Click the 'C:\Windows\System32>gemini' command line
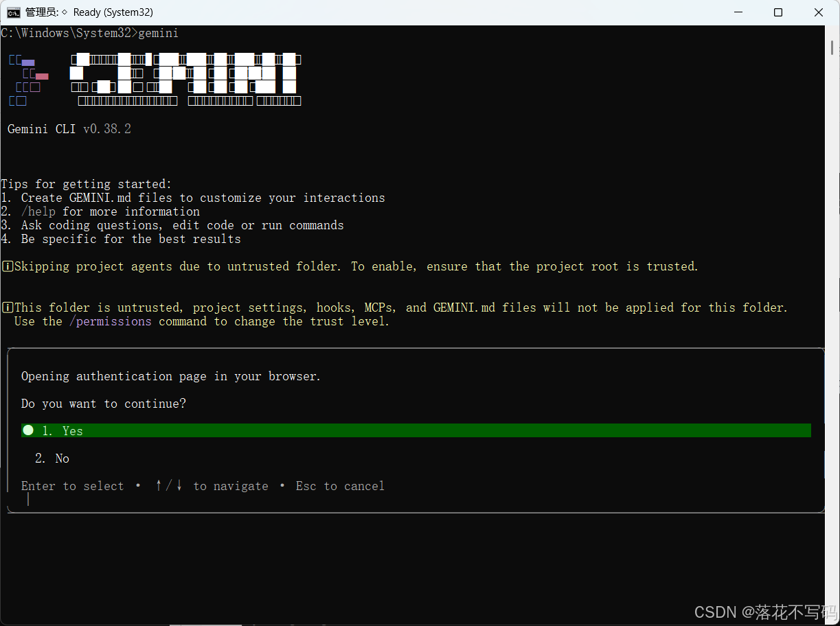 click(x=90, y=33)
